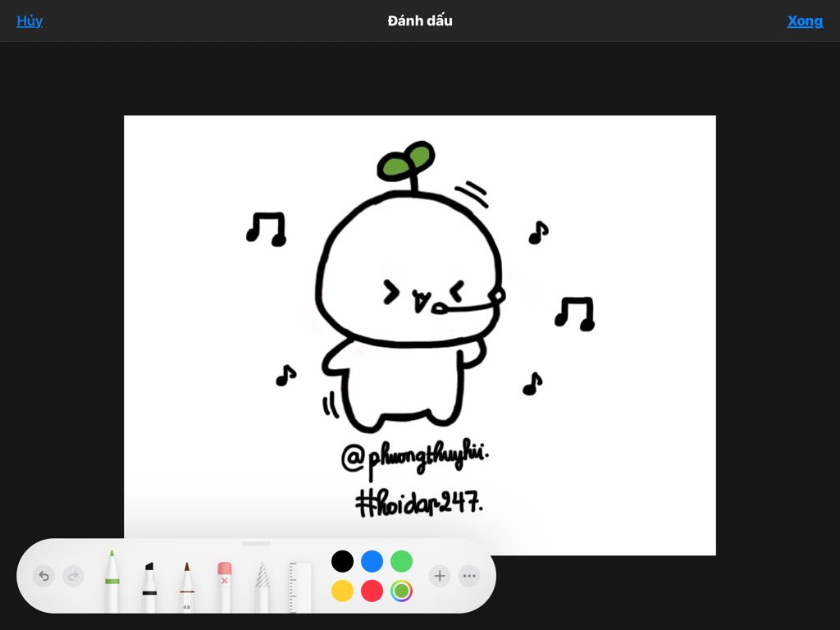Open the more options ellipsis menu
This screenshot has height=630, width=840.
[x=469, y=577]
